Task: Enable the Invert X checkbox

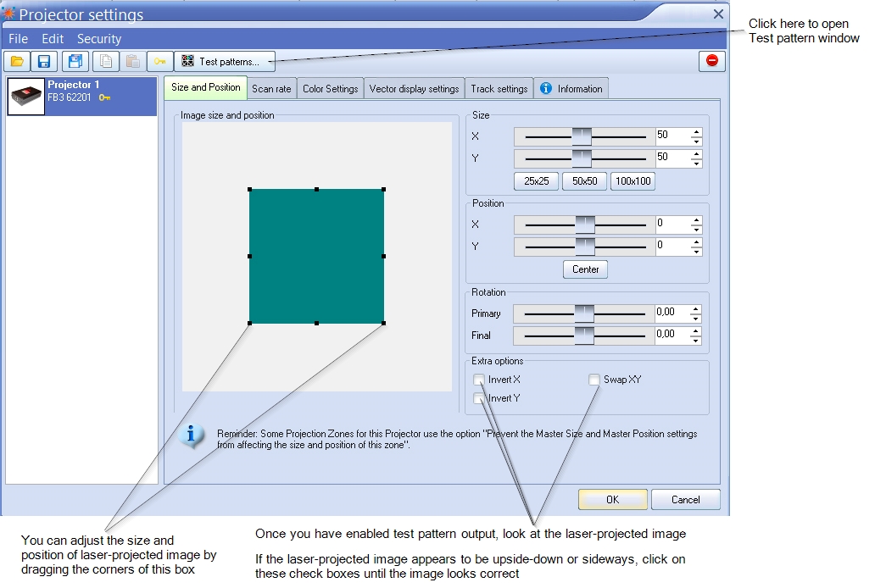Action: click(x=479, y=380)
